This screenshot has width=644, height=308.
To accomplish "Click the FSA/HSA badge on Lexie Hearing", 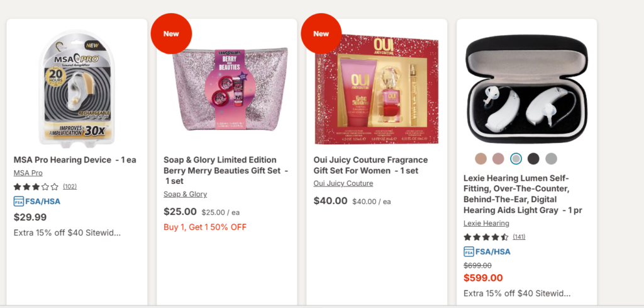I will click(x=487, y=252).
